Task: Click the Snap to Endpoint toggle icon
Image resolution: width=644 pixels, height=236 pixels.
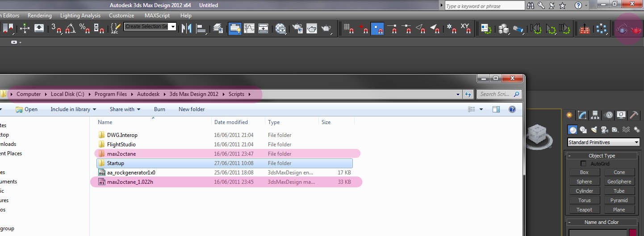Action: click(392, 28)
